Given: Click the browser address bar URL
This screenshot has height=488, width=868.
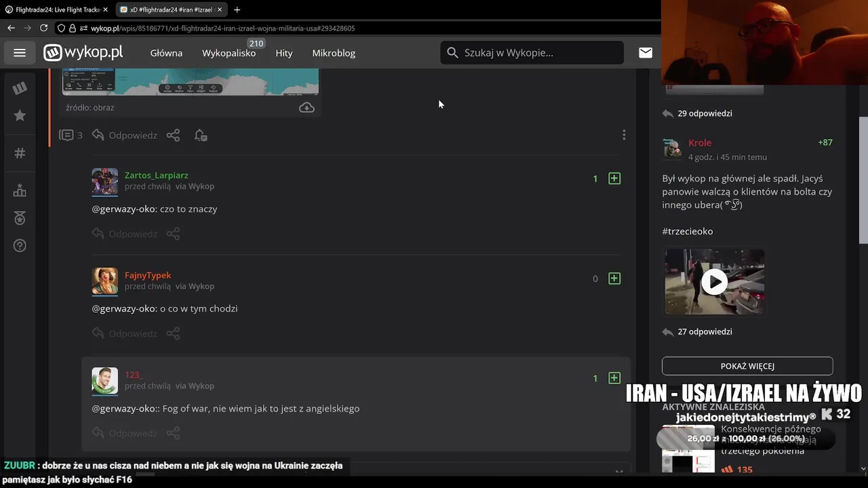Looking at the screenshot, I should click(x=222, y=28).
